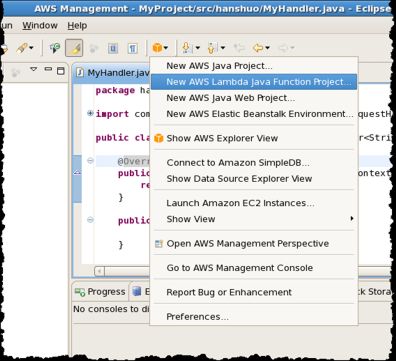Click the green search speech-bubble icon

pyautogui.click(x=55, y=48)
